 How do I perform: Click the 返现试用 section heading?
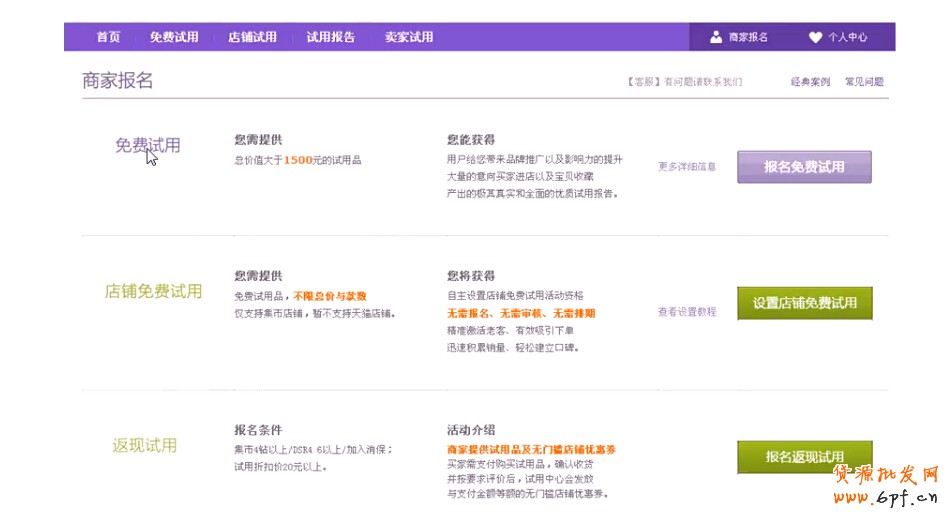(145, 445)
